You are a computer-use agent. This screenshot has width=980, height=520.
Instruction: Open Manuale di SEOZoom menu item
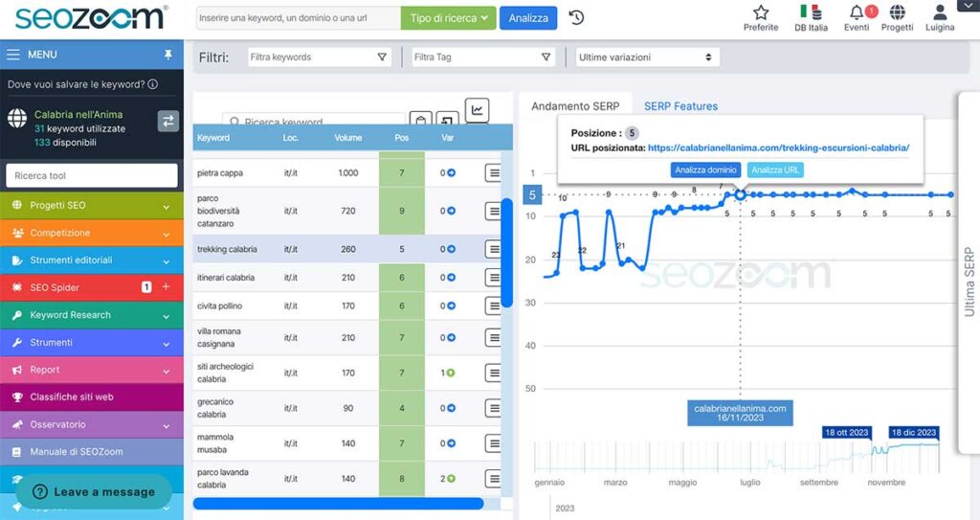tap(92, 451)
